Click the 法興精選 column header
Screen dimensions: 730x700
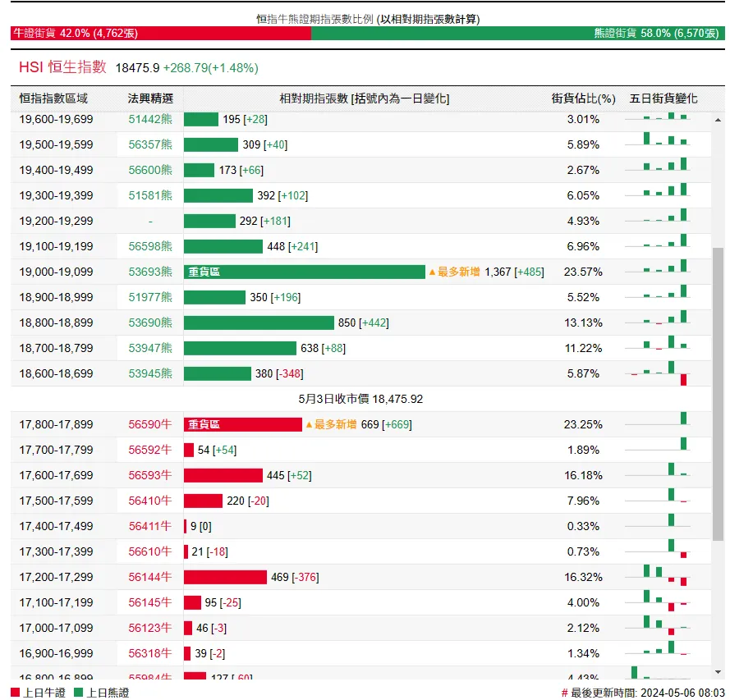tap(150, 98)
